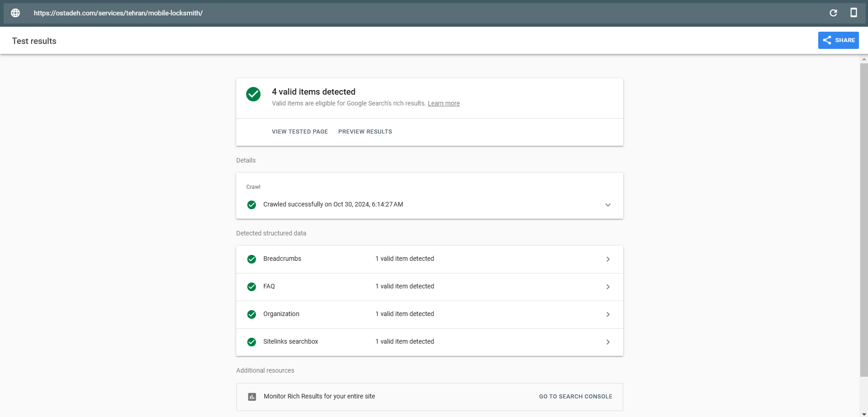Viewport: 868px width, 417px height.
Task: Open the Organization structured data row
Action: 281,314
